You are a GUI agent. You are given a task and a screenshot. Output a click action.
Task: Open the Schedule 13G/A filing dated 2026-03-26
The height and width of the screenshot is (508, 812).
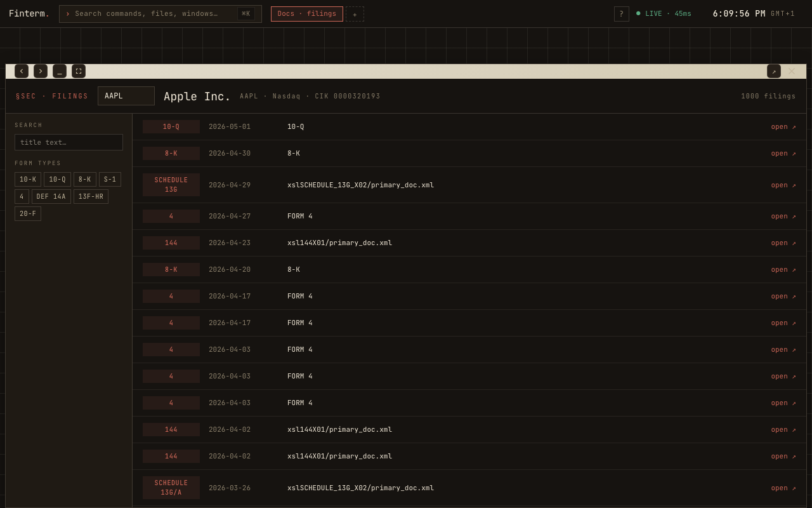783,488
